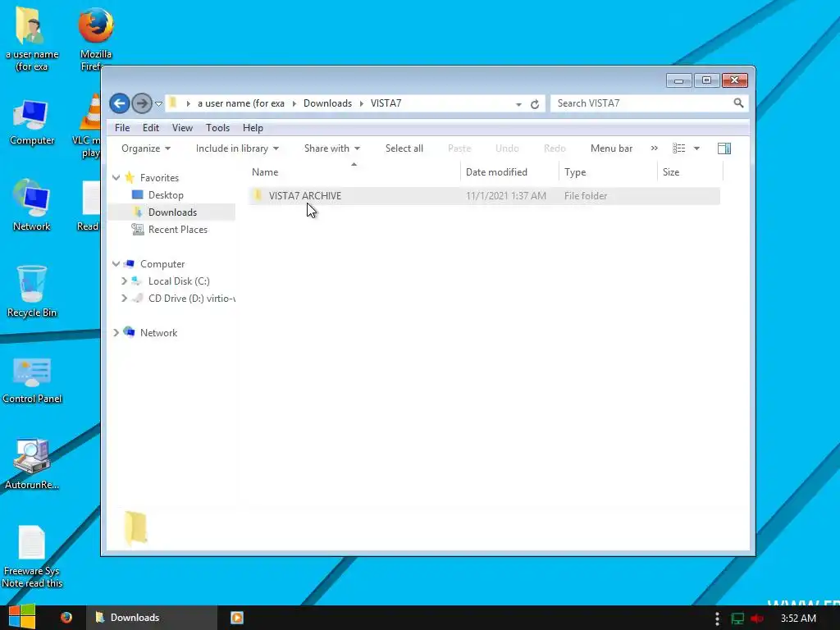Open the File menu
The image size is (840, 630).
point(122,128)
